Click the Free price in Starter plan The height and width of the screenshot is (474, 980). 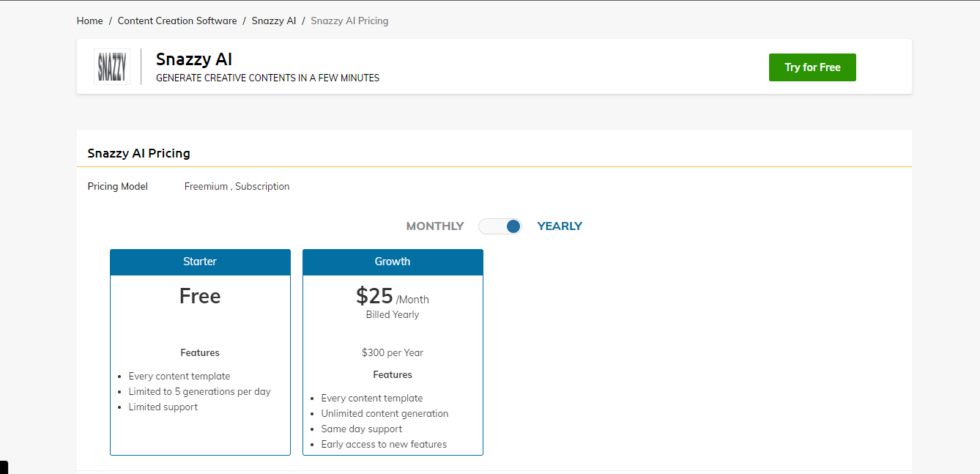(x=200, y=296)
